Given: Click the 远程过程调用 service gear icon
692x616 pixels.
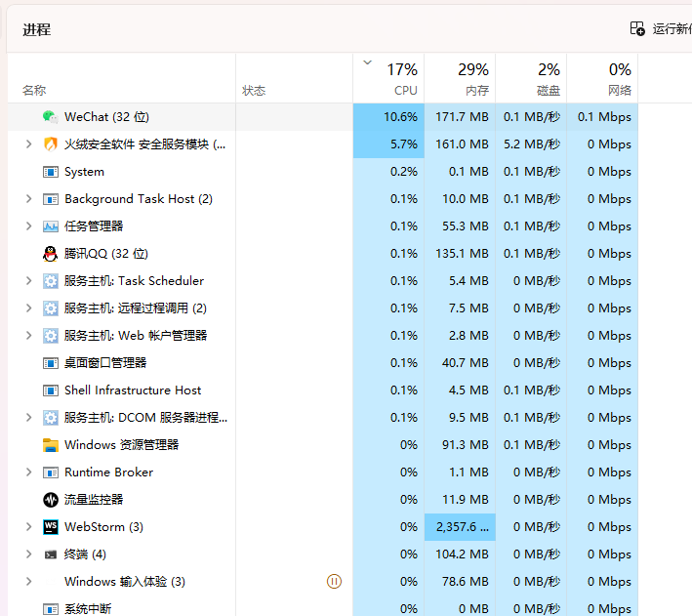Looking at the screenshot, I should click(51, 308).
